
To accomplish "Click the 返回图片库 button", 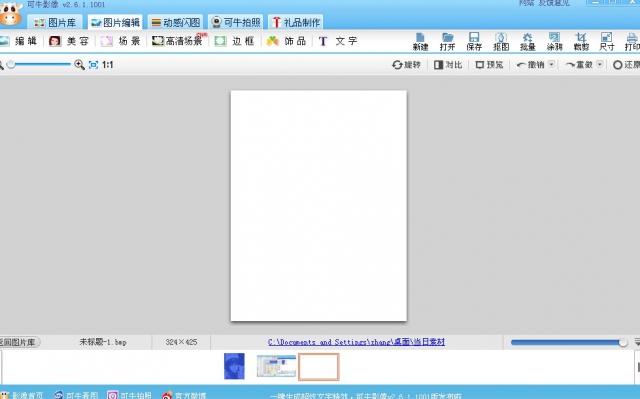I will click(19, 342).
